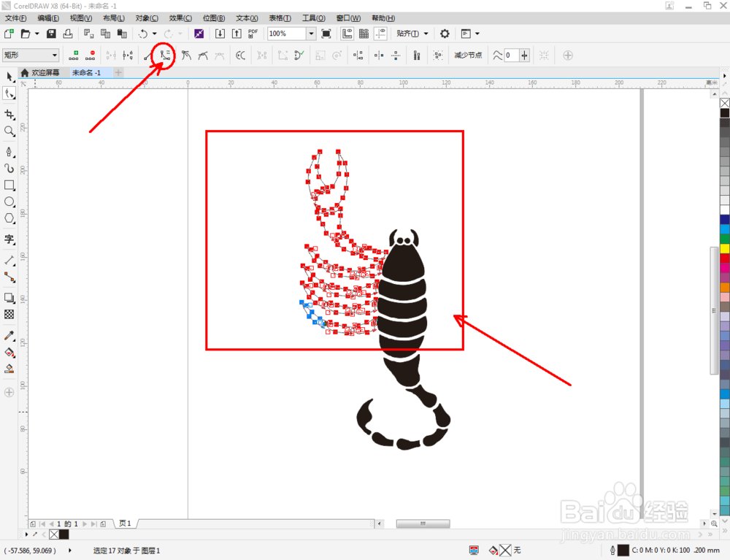Create a new document
730x560 pixels.
click(9, 34)
